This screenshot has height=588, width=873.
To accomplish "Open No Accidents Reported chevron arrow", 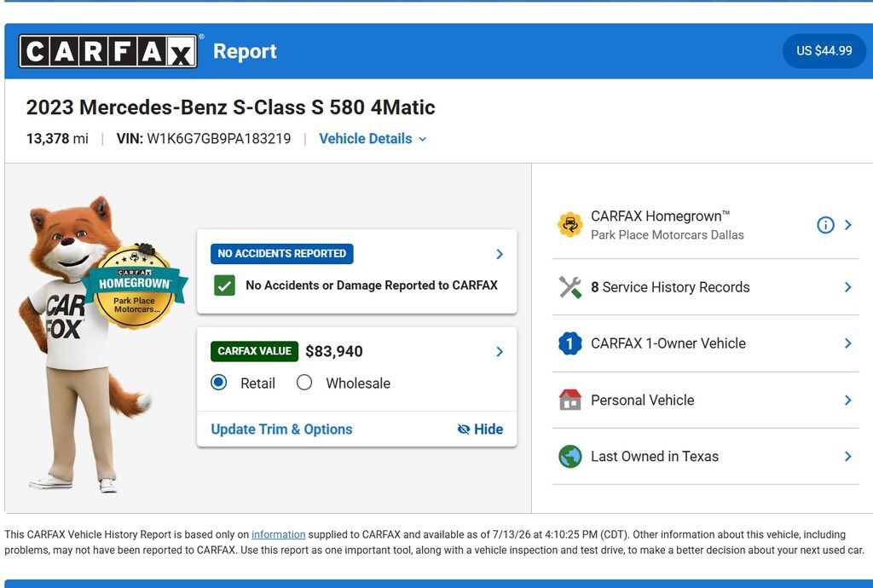I will coord(500,254).
